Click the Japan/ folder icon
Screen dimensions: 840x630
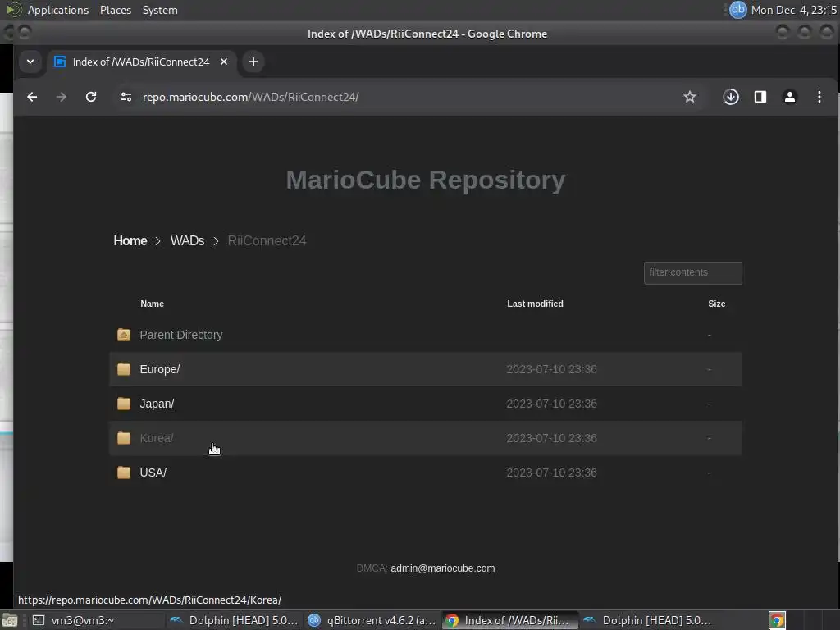124,404
